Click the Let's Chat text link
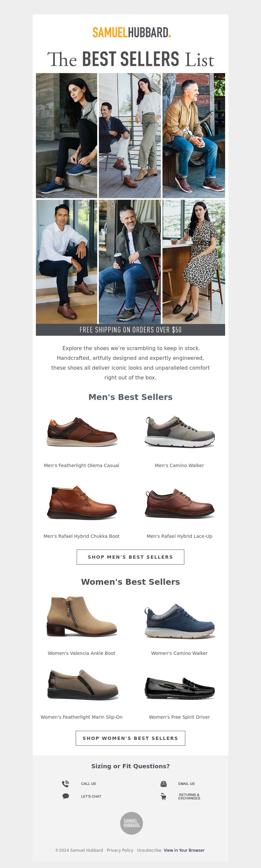Screen dimensions: 261x868 [91, 796]
